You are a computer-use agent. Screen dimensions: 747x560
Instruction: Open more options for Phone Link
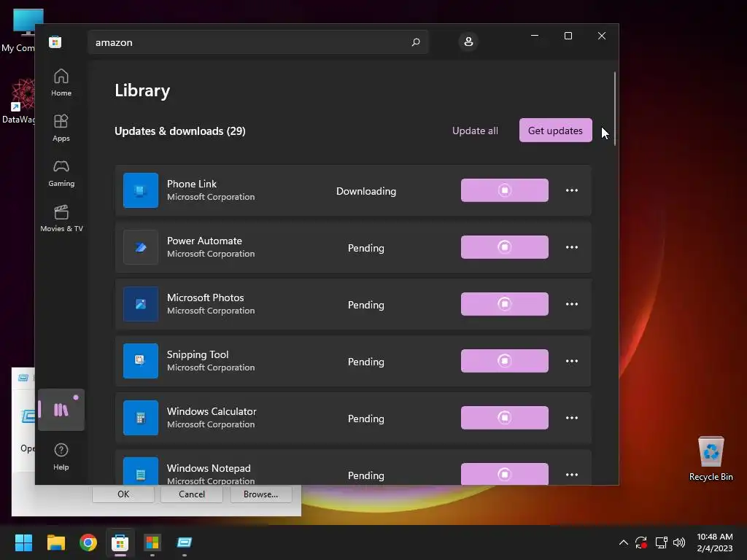[572, 190]
